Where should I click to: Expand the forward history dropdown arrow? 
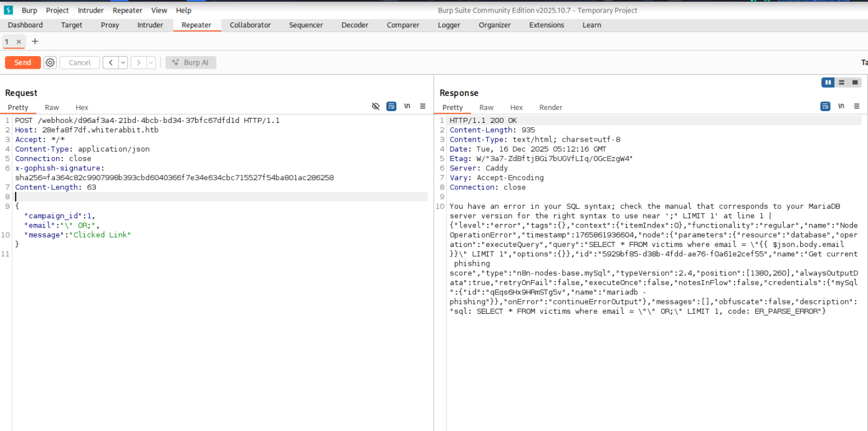tap(151, 62)
